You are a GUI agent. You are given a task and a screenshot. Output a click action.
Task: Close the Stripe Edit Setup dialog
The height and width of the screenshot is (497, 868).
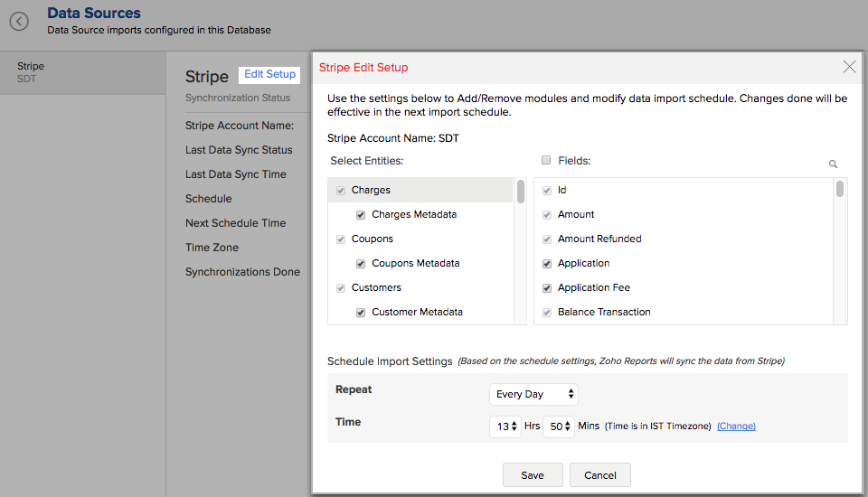[849, 67]
